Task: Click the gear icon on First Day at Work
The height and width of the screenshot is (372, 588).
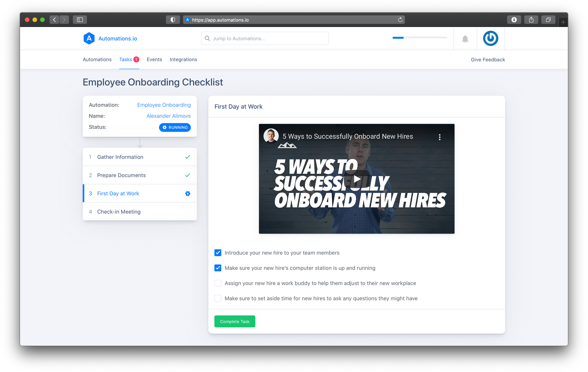Action: [x=188, y=193]
